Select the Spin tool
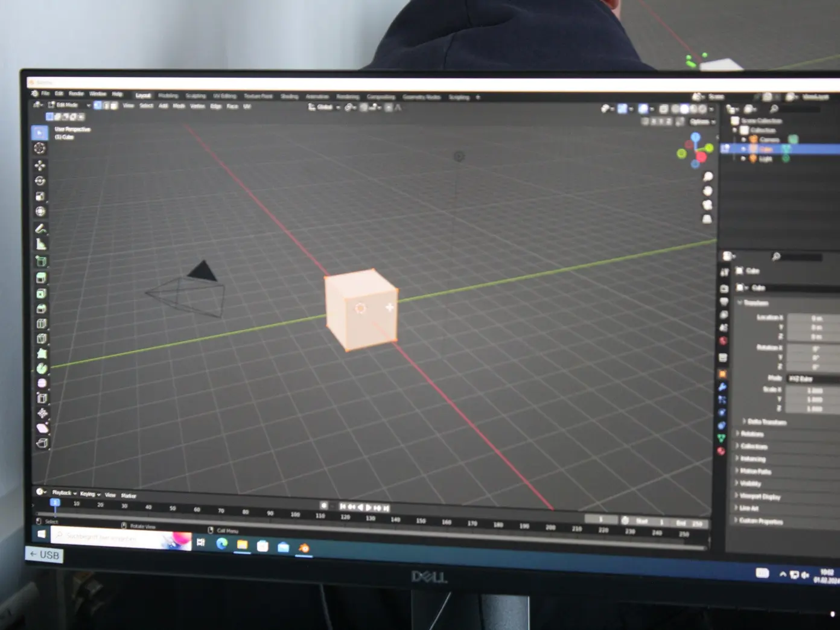The image size is (840, 630). click(42, 369)
